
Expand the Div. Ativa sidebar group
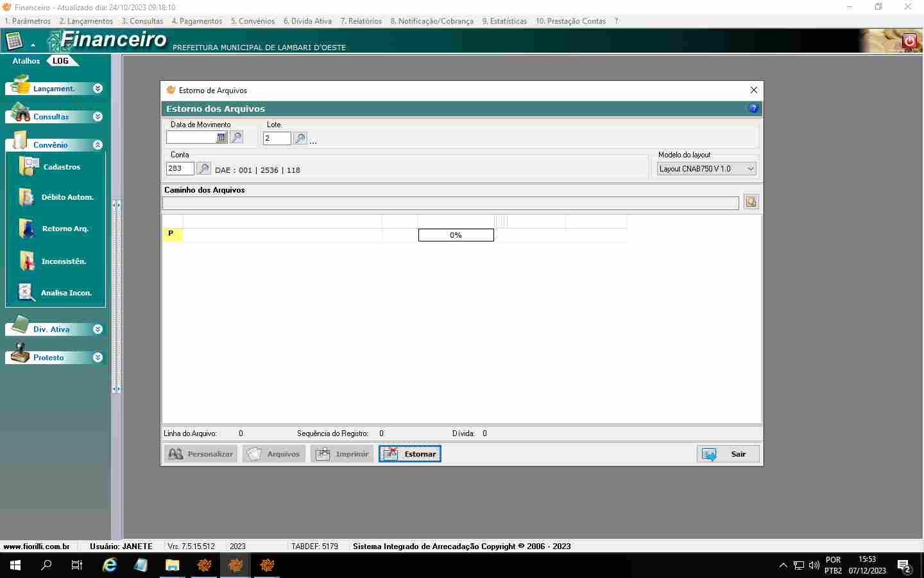(98, 329)
